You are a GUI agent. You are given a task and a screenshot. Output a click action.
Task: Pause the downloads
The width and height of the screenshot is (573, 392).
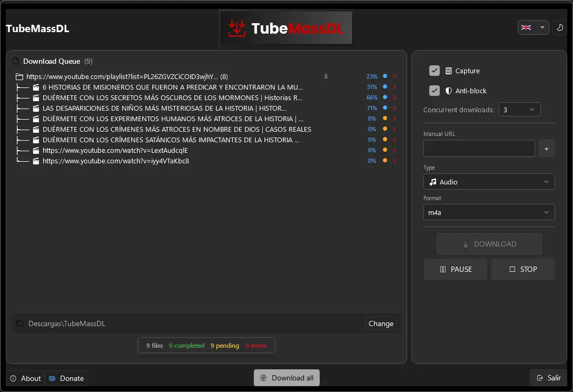click(456, 270)
